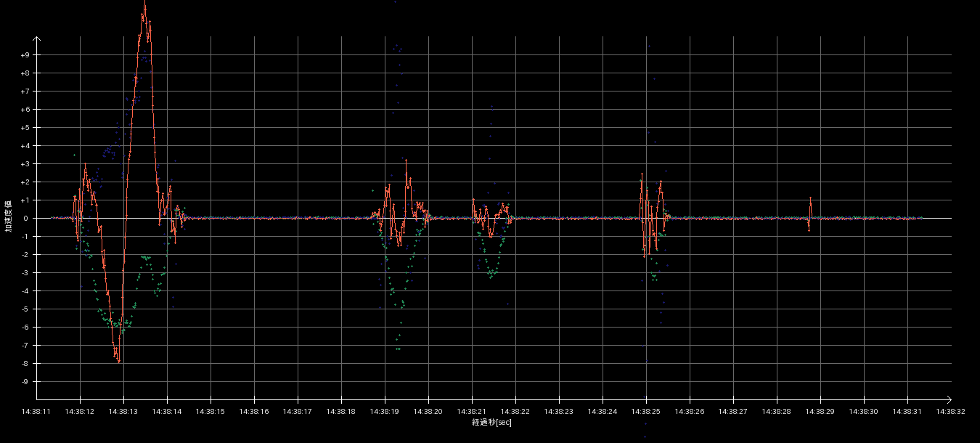Click the +9 label on y-axis
980x443 pixels.
25,55
